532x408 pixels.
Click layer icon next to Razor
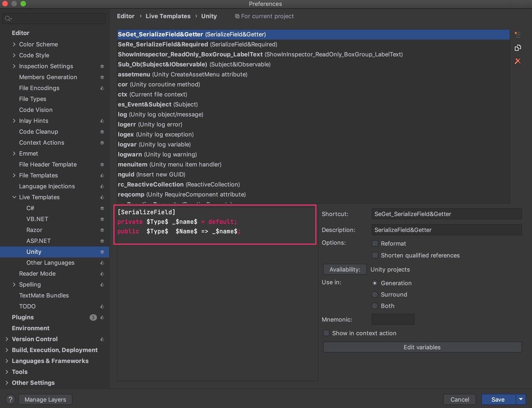pyautogui.click(x=102, y=230)
